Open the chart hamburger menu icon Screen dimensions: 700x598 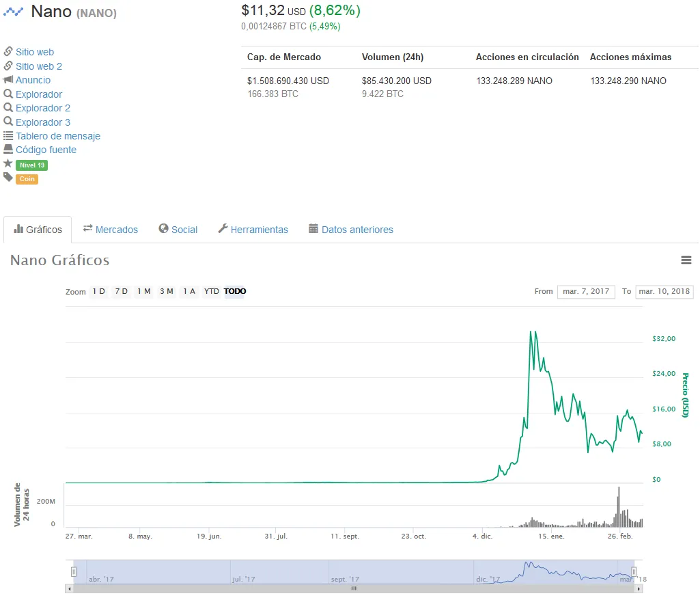[686, 260]
